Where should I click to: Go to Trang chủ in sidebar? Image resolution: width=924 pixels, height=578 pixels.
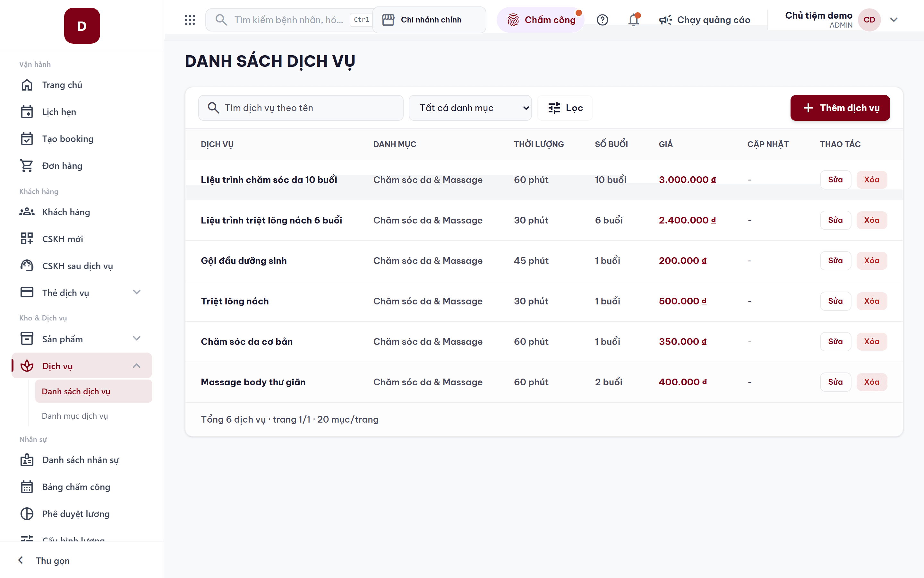click(82, 85)
